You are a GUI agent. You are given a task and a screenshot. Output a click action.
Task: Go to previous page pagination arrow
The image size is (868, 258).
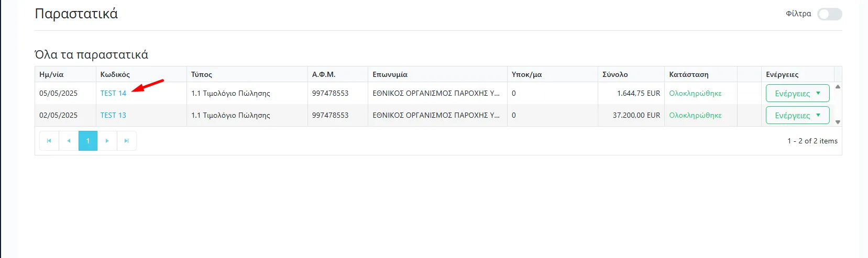click(69, 141)
